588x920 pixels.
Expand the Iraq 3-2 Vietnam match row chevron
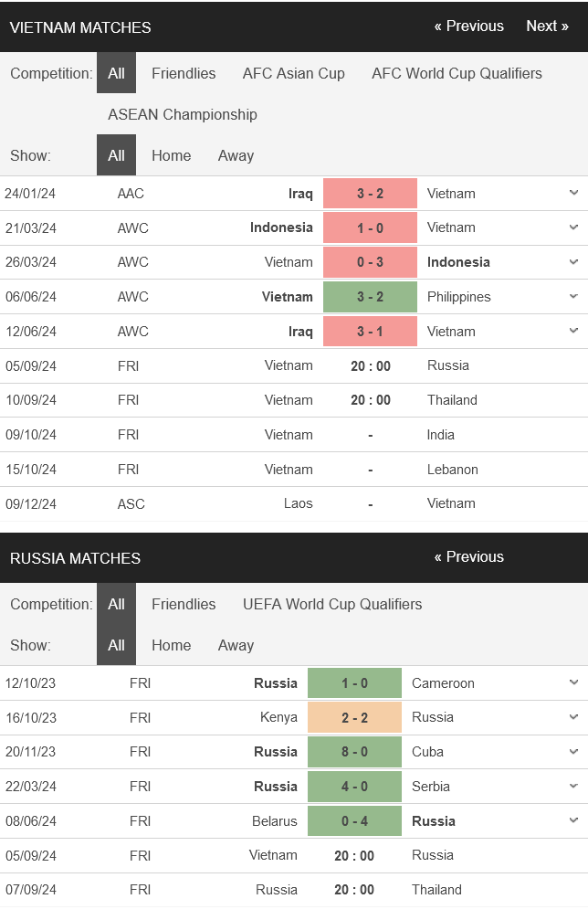pos(573,193)
